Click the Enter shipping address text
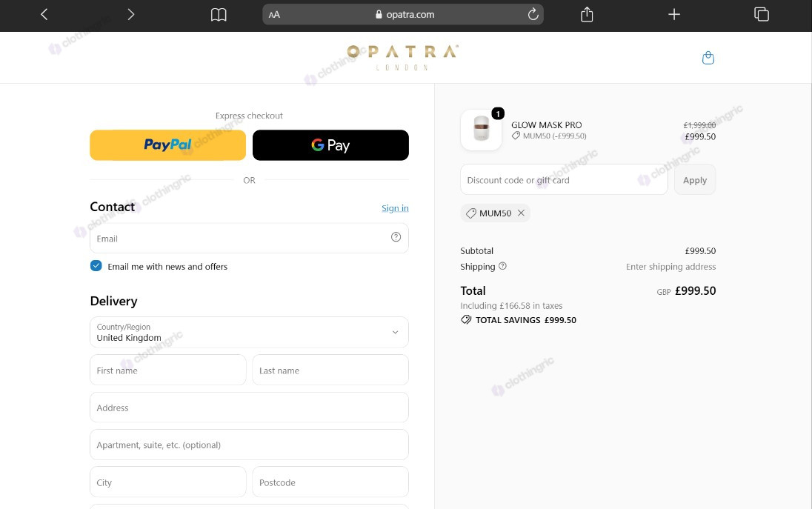812x509 pixels. point(670,267)
